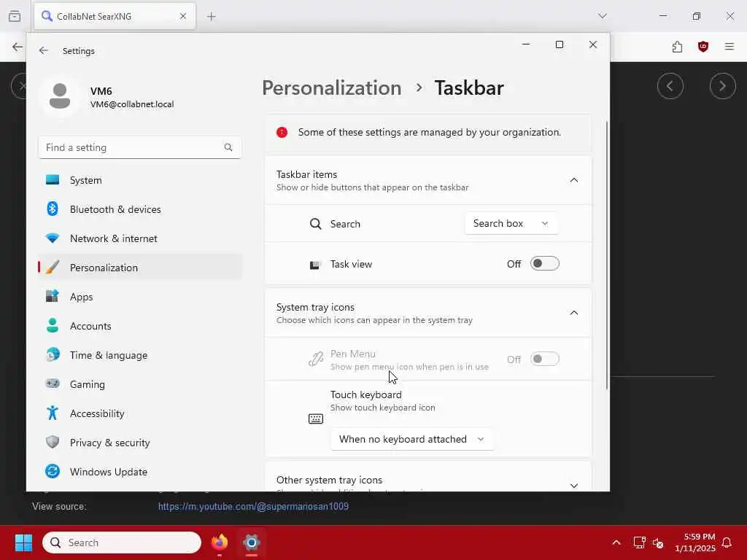Image resolution: width=747 pixels, height=560 pixels.
Task: Go to previous image in SearXNG viewer
Action: pyautogui.click(x=670, y=86)
